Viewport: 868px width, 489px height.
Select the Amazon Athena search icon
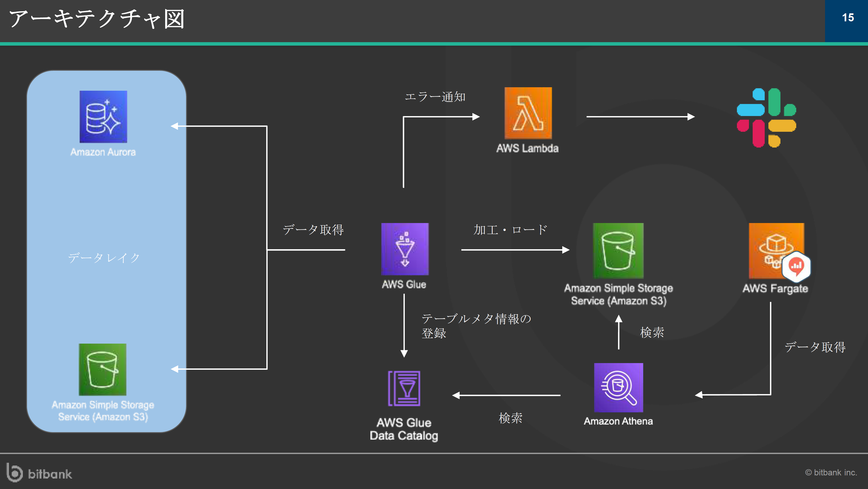pos(618,387)
